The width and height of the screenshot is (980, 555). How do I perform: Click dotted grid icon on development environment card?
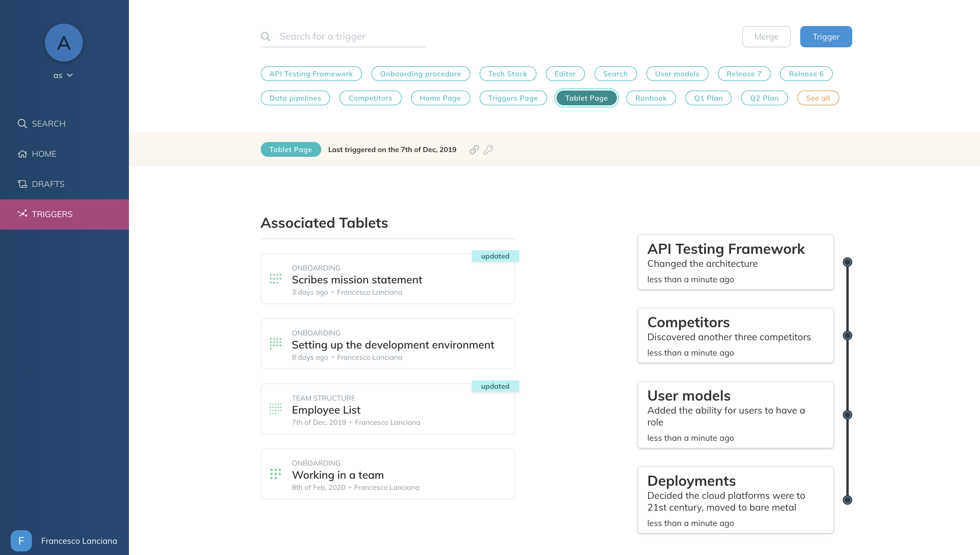click(276, 344)
